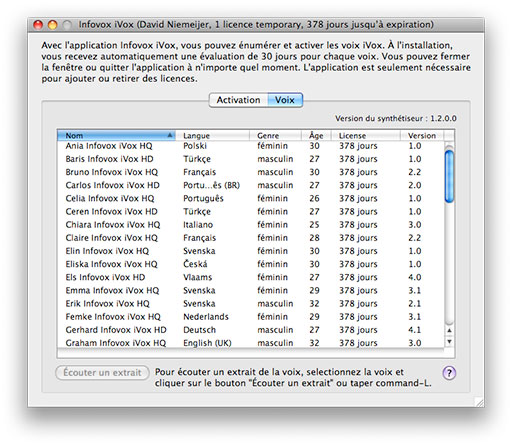The height and width of the screenshot is (445, 512).
Task: Click the age 28 cell
Action: [x=314, y=238]
